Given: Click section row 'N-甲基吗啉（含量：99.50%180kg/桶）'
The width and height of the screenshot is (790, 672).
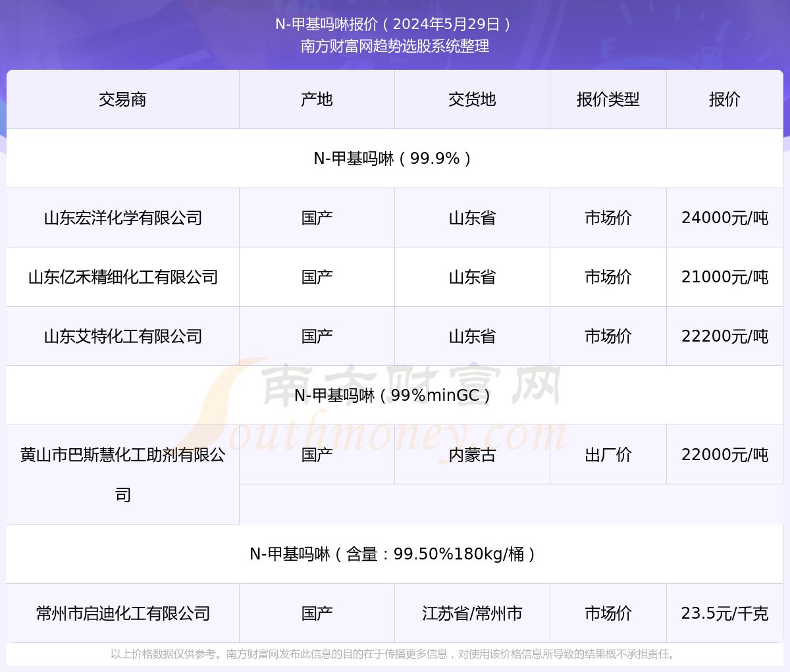Looking at the screenshot, I should [x=395, y=554].
